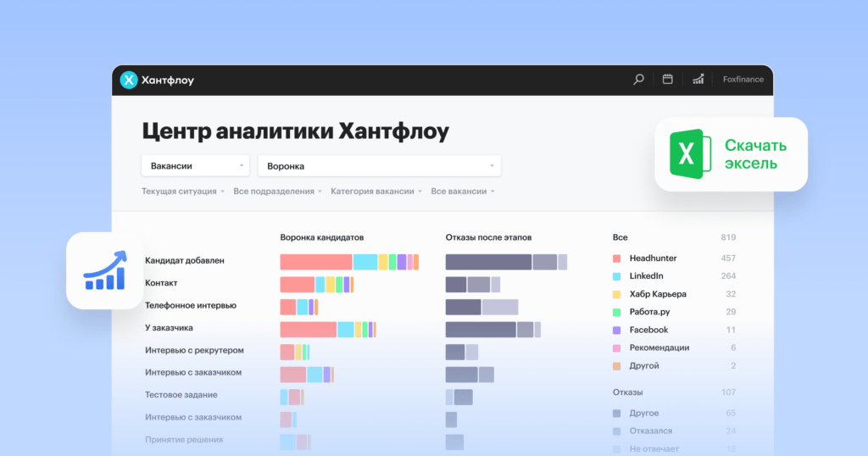Click the Отказы section in the legend
The width and height of the screenshot is (868, 456).
click(627, 392)
